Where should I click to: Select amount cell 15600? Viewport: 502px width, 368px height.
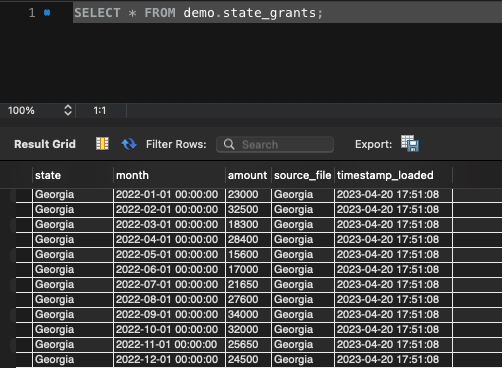pos(248,255)
